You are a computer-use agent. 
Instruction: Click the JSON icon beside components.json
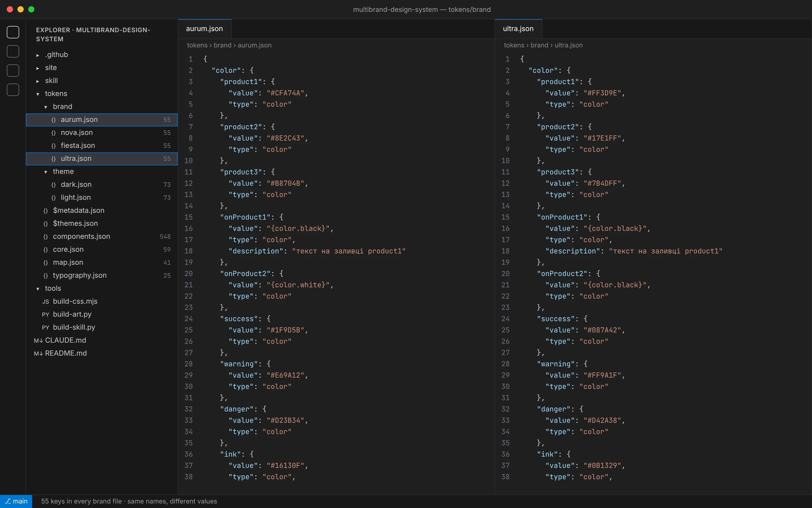click(46, 237)
